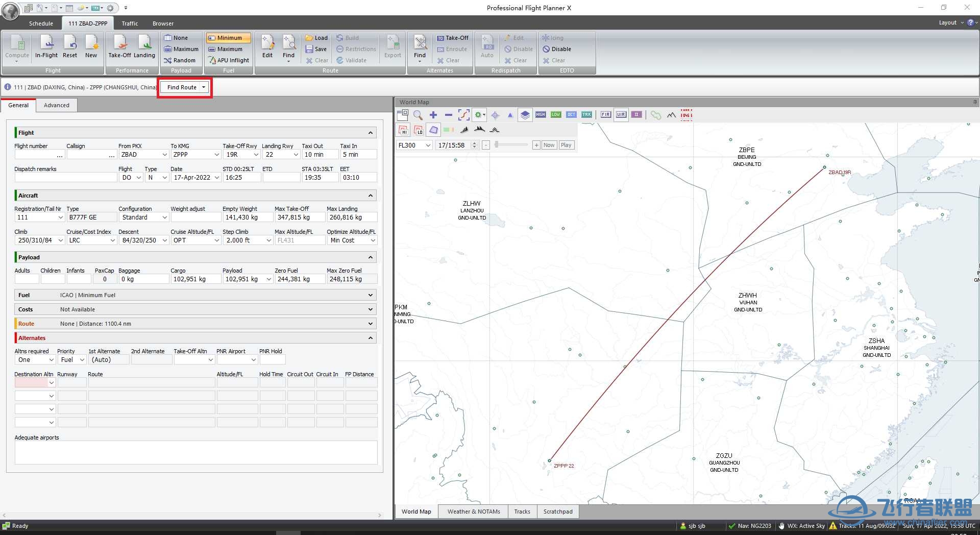Click the time slider plus button
Image resolution: width=980 pixels, height=535 pixels.
pos(536,145)
